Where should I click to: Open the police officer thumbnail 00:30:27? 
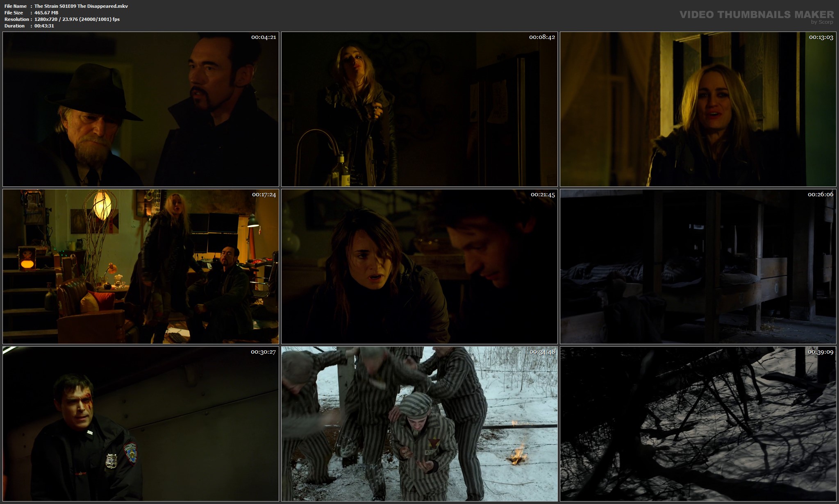pos(141,424)
